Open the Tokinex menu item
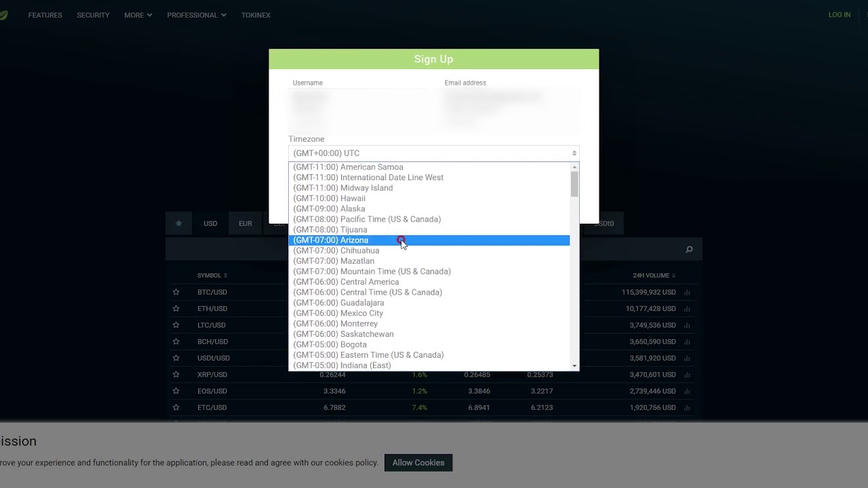Viewport: 868px width, 488px height. 256,15
